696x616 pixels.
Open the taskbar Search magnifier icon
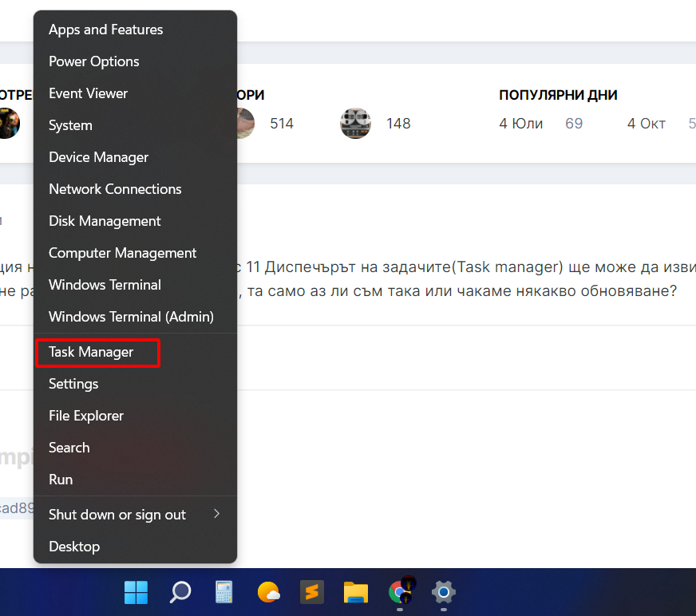click(180, 592)
